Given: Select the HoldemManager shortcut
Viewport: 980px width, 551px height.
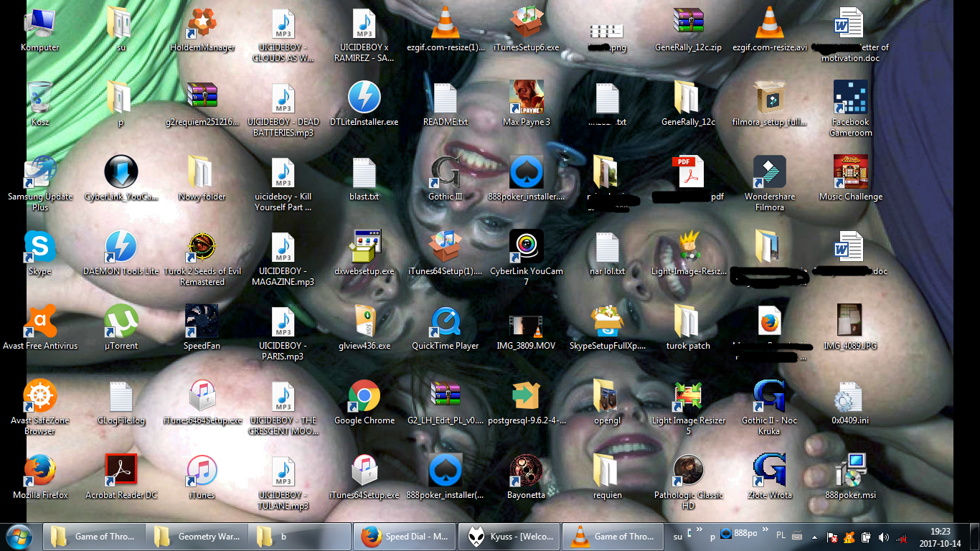Looking at the screenshot, I should [202, 30].
